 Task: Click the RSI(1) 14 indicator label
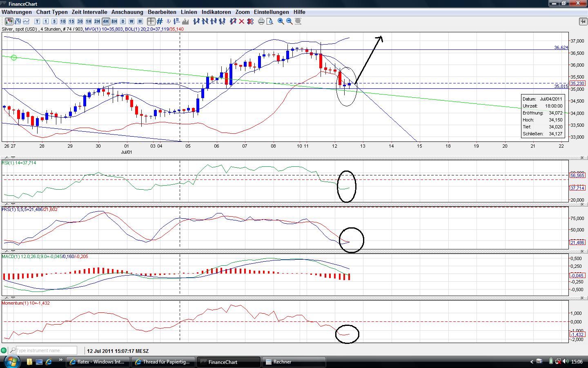(19, 163)
